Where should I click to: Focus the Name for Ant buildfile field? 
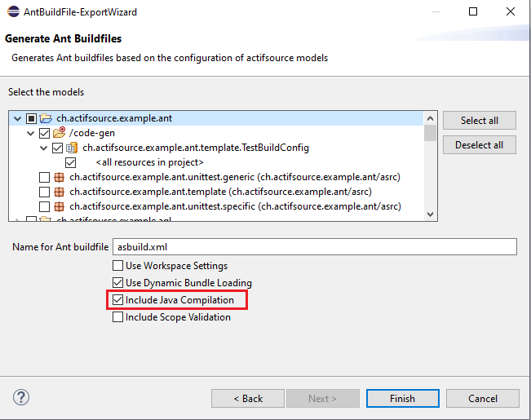click(x=315, y=246)
